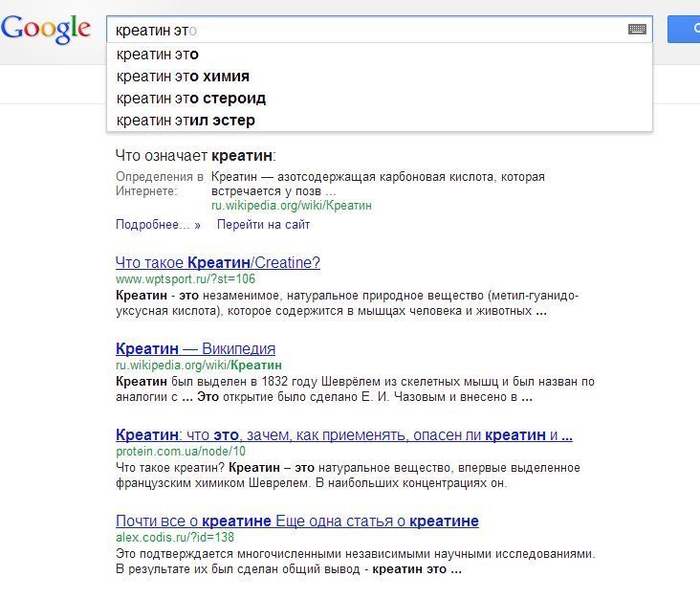
Task: Open the on-screen keyboard icon in search box
Action: 637,30
